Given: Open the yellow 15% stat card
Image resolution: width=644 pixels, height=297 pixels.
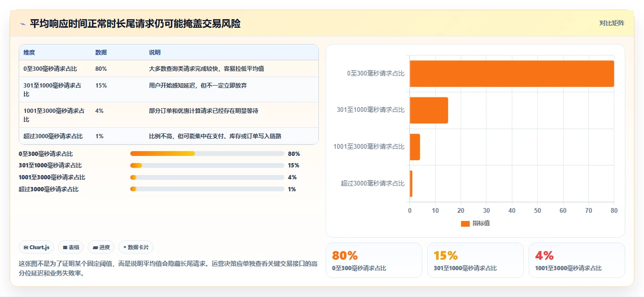Looking at the screenshot, I should pyautogui.click(x=475, y=260).
